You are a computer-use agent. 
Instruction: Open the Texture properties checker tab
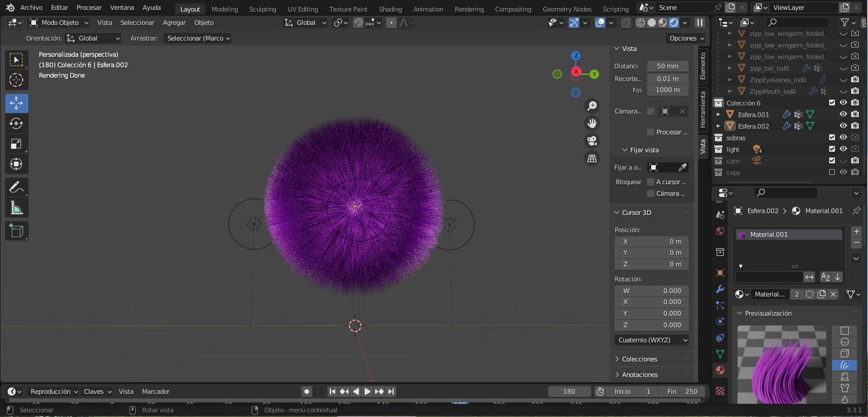click(x=720, y=391)
